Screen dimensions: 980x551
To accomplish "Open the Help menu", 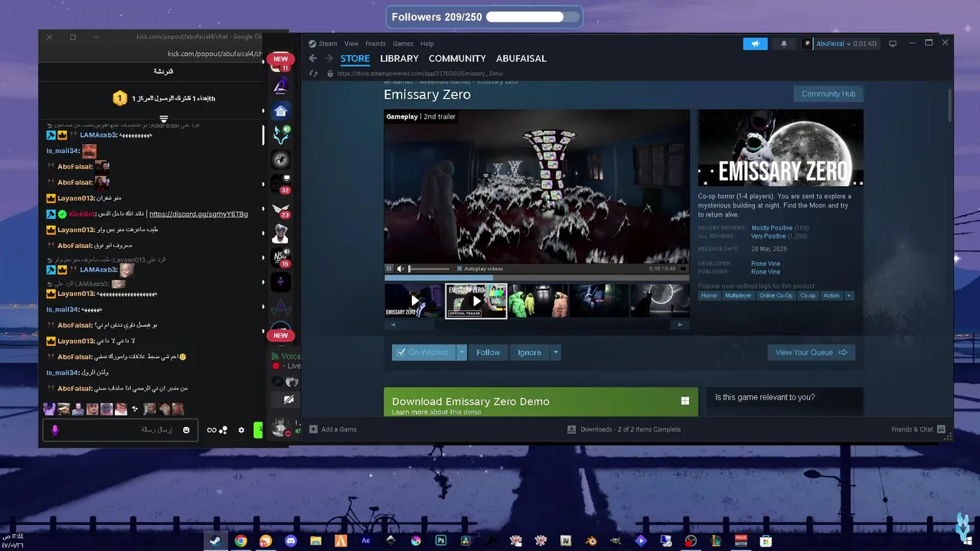I will click(427, 44).
